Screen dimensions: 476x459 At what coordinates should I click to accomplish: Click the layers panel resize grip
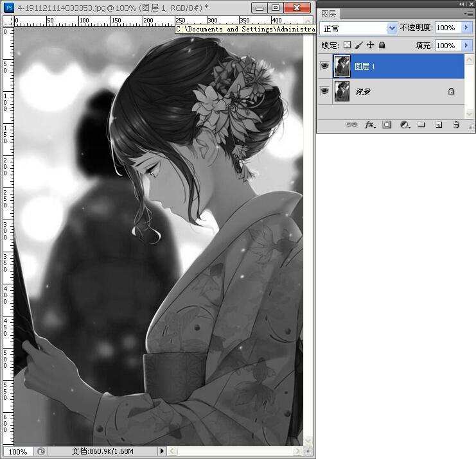point(470,126)
